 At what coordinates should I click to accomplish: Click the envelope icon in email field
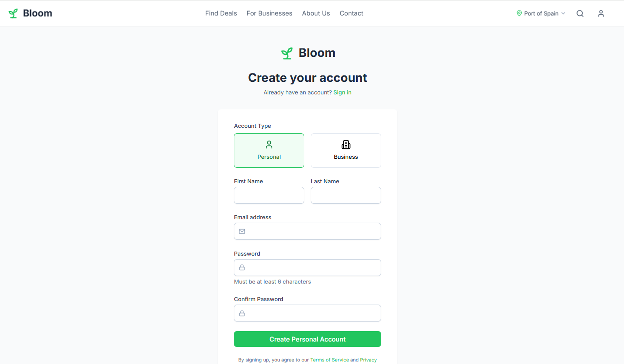pos(242,231)
